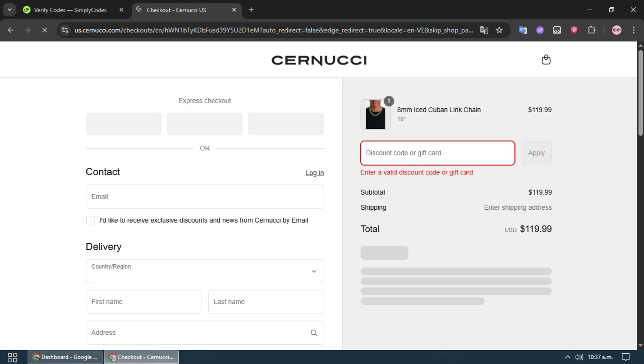Click the volume speaker tray icon
Image resolution: width=644 pixels, height=364 pixels.
[579, 357]
